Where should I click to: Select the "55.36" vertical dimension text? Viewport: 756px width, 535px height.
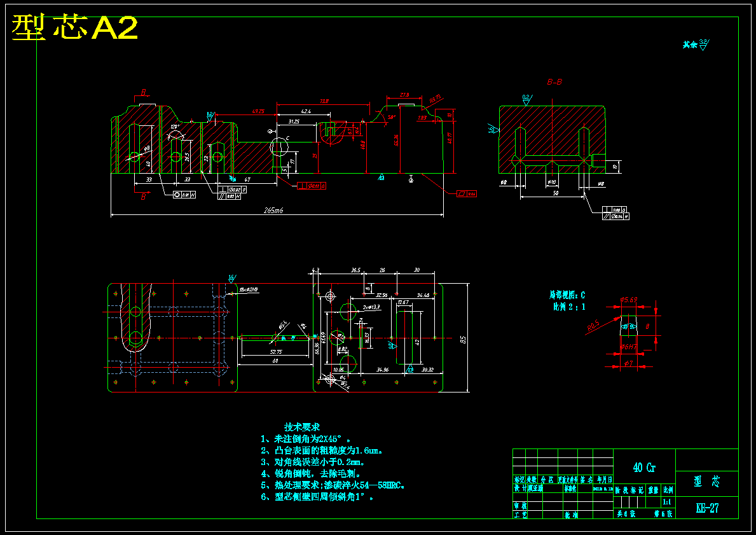[396, 140]
